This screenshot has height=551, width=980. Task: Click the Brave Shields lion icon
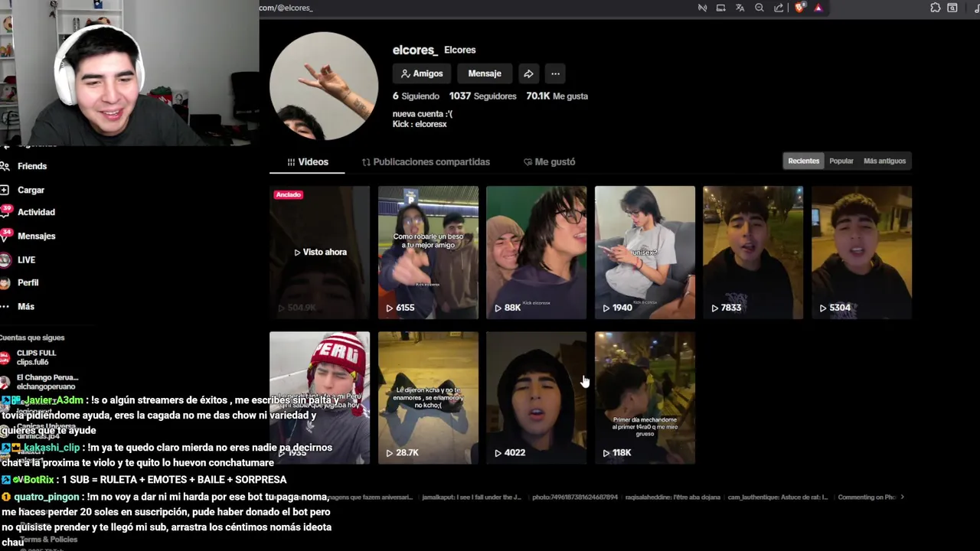[x=799, y=8]
